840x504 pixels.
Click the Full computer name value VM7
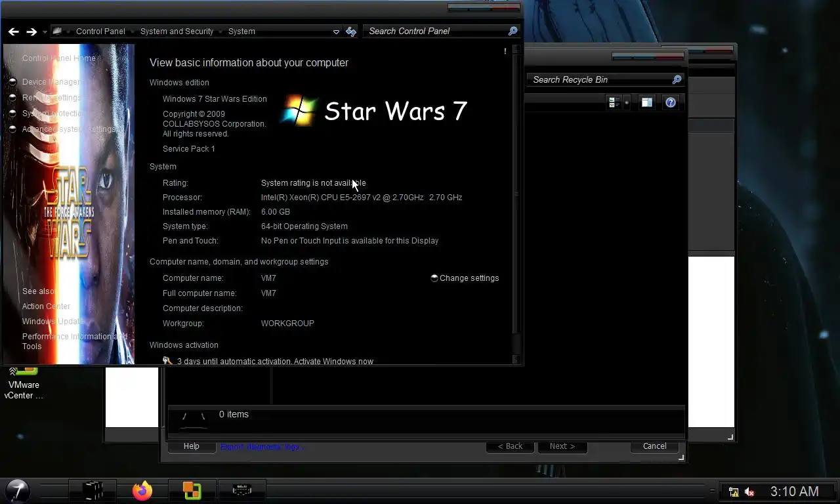[268, 293]
